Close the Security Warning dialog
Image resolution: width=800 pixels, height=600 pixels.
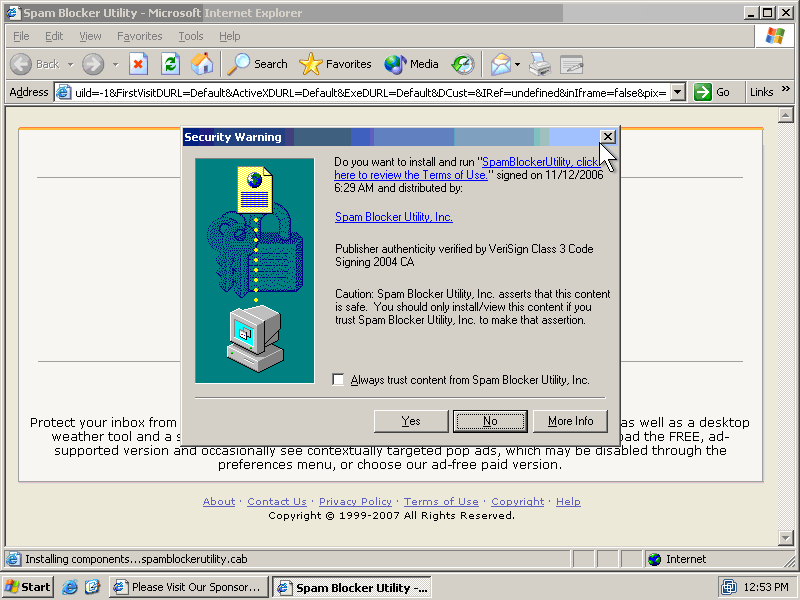coord(608,137)
